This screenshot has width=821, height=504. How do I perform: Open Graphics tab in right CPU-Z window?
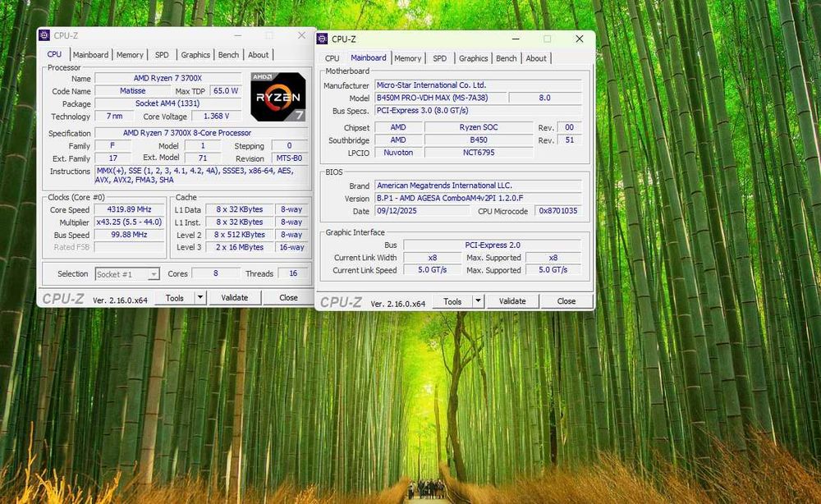474,58
